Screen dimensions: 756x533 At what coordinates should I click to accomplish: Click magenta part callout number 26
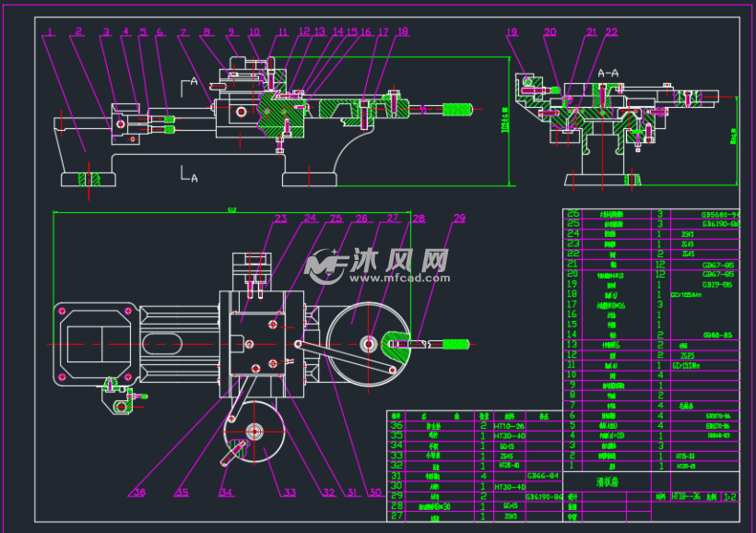click(361, 219)
